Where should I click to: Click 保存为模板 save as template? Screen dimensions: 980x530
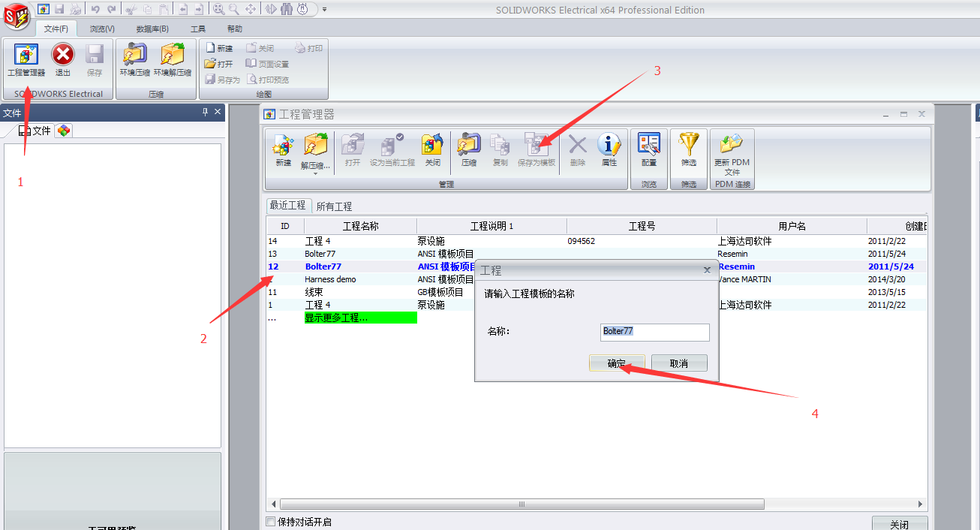(x=537, y=150)
